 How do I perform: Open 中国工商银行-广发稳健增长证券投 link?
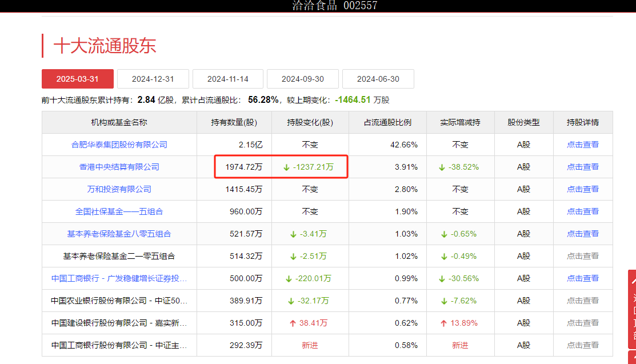coord(119,278)
